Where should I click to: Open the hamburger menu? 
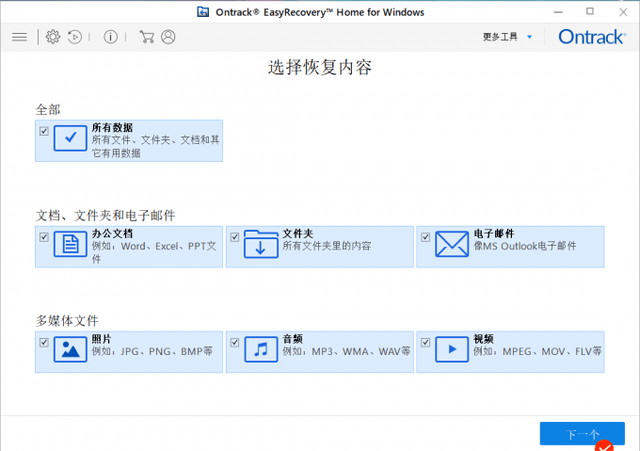19,37
